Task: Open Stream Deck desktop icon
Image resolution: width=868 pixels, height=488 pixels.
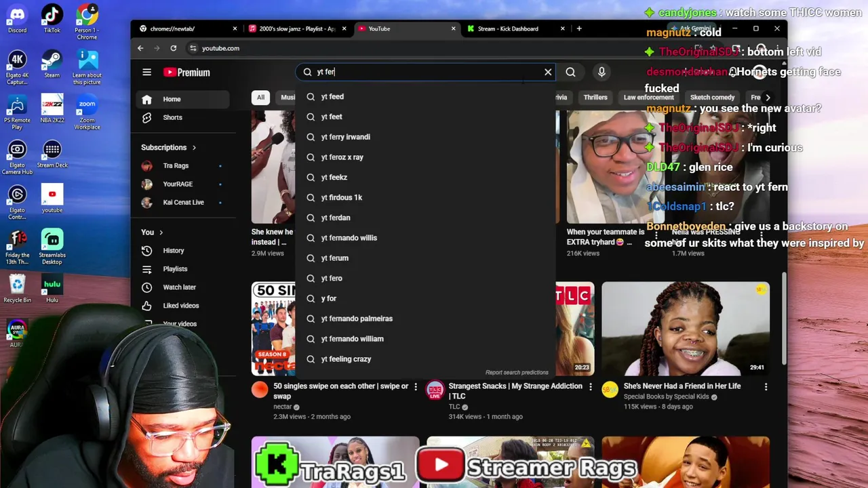Action: (x=52, y=154)
